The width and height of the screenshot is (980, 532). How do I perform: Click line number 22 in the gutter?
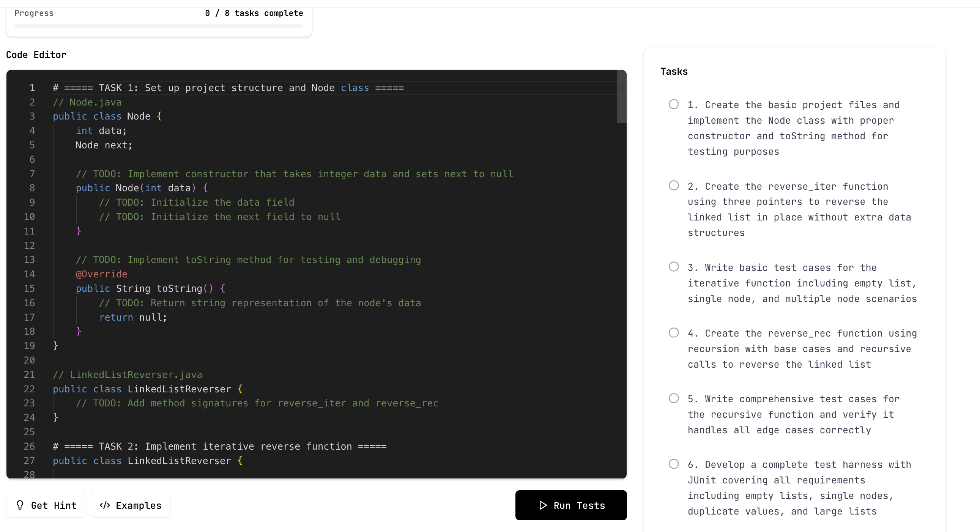pos(29,389)
